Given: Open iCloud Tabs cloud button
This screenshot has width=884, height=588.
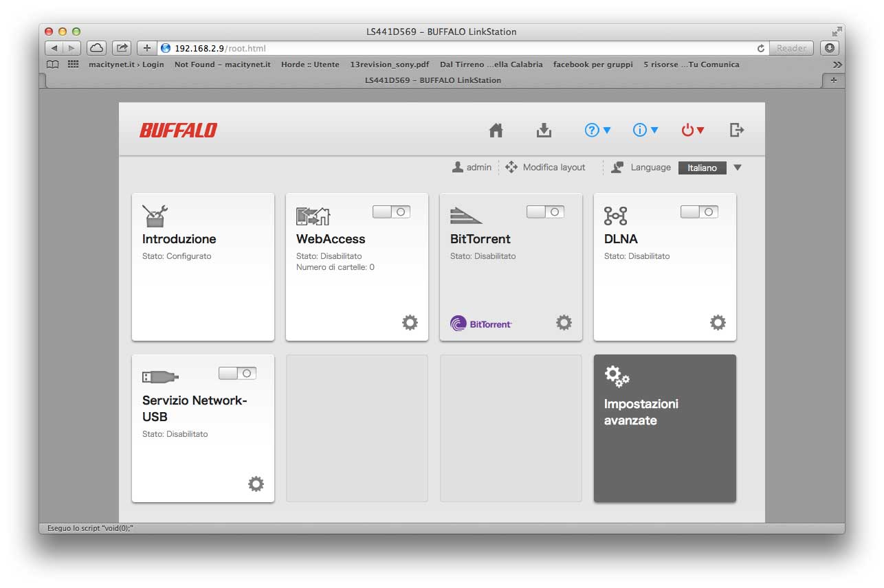Looking at the screenshot, I should (x=96, y=48).
